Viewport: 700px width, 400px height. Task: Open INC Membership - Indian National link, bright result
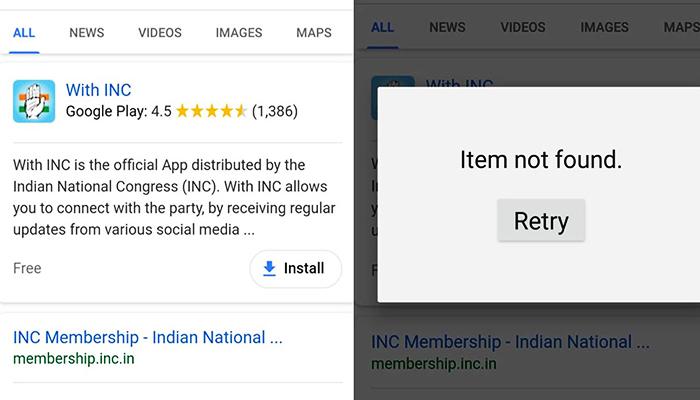click(x=148, y=338)
